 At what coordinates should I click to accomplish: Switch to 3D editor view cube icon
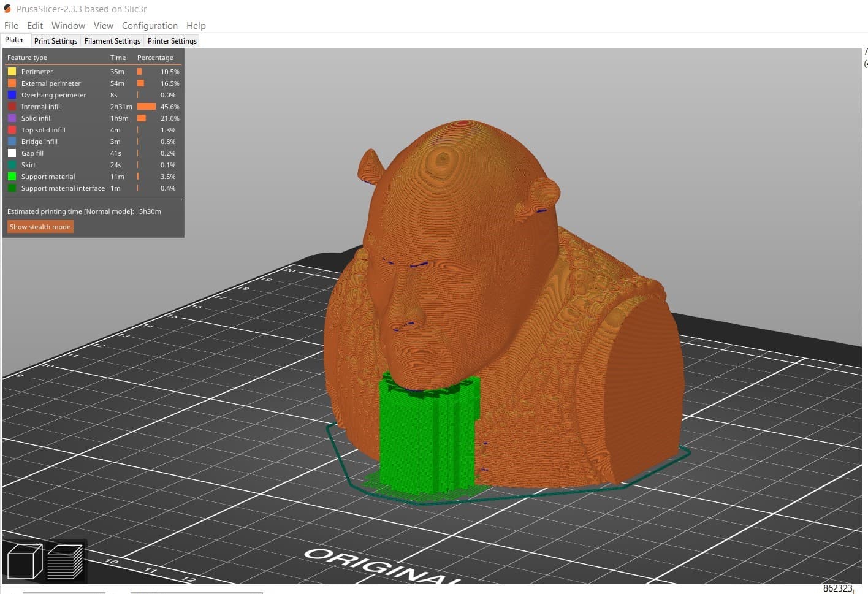25,561
